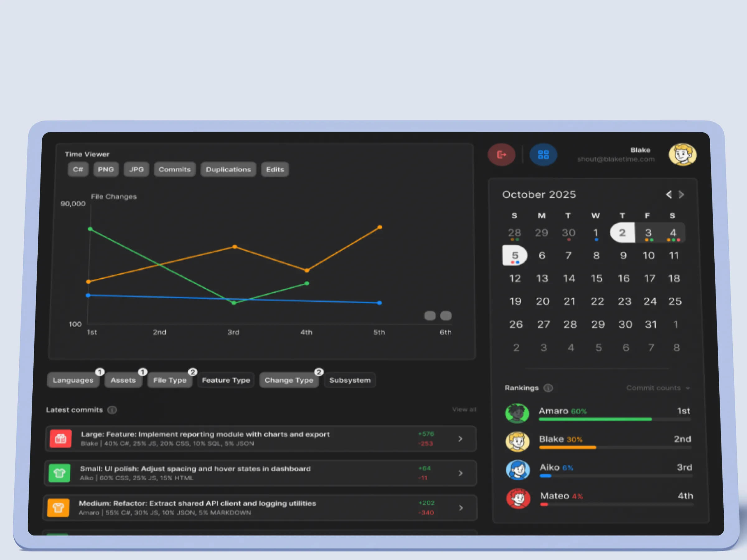747x560 pixels.
Task: Toggle the Edits chart filter chip
Action: [275, 170]
